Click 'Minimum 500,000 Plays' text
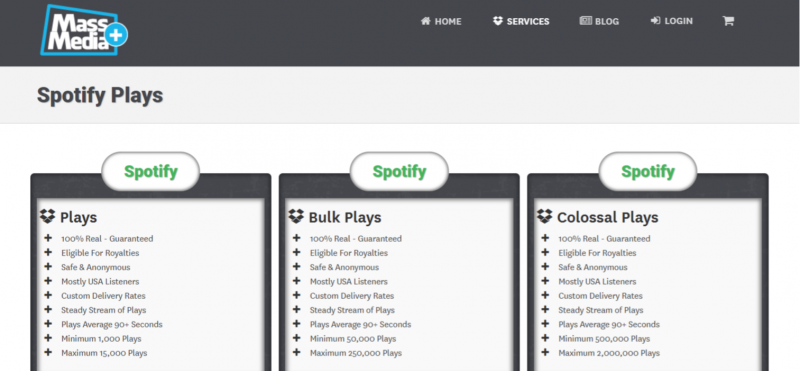The height and width of the screenshot is (371, 800). point(604,339)
